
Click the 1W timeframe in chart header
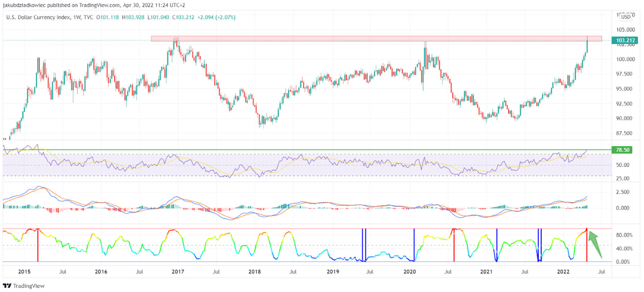(77, 17)
